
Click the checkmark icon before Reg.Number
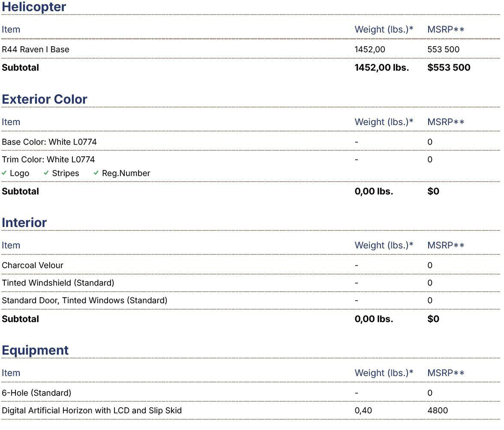point(96,173)
